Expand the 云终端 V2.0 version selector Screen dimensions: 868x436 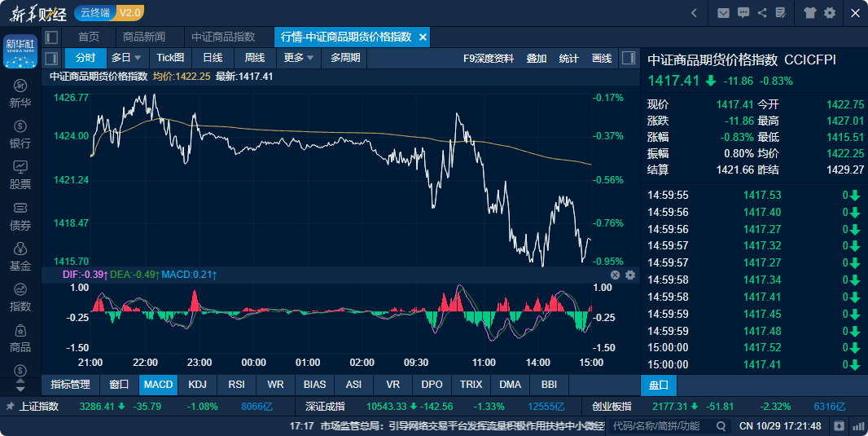108,12
